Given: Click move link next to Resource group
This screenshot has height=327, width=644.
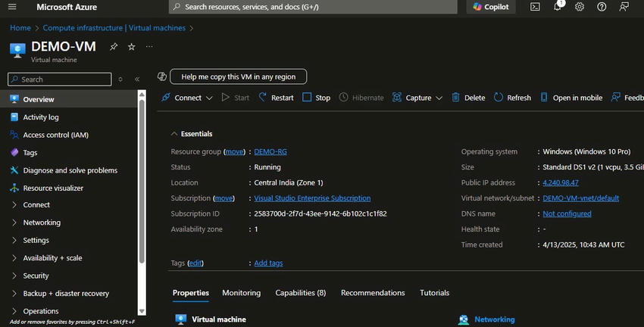Looking at the screenshot, I should pos(234,151).
